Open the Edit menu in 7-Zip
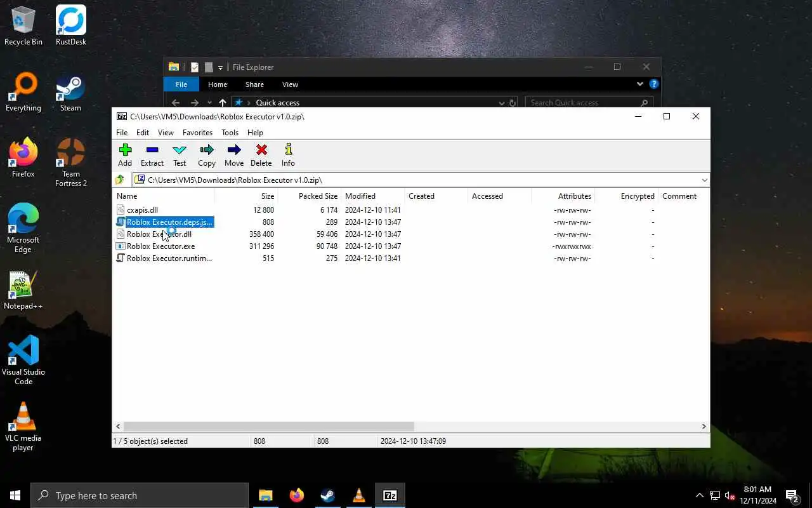 click(x=143, y=133)
